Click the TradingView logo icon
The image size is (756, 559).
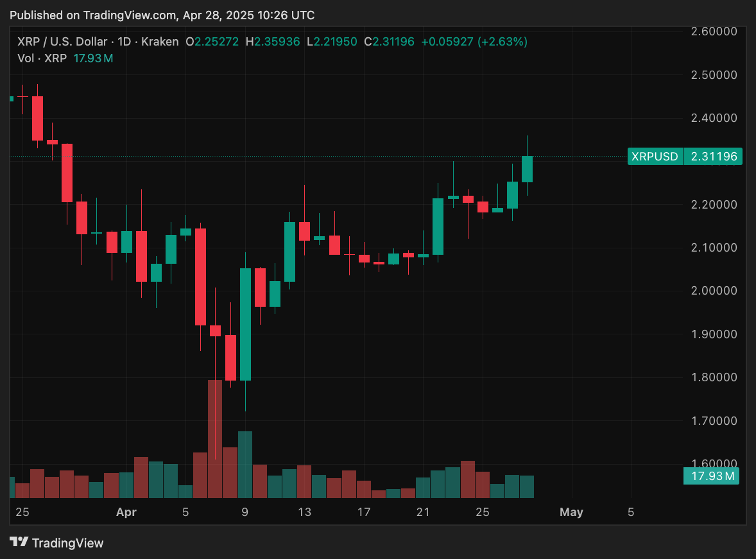19,542
